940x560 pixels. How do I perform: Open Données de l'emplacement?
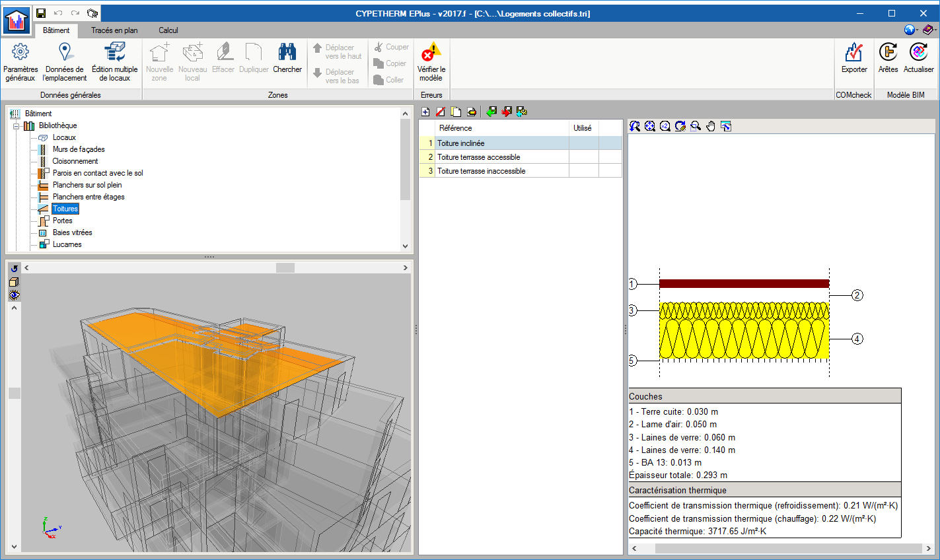pos(65,62)
